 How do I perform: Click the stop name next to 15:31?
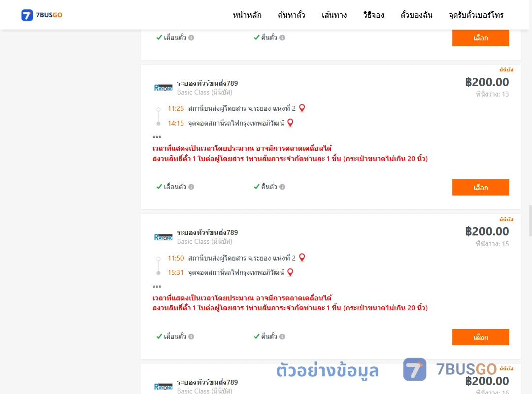236,272
